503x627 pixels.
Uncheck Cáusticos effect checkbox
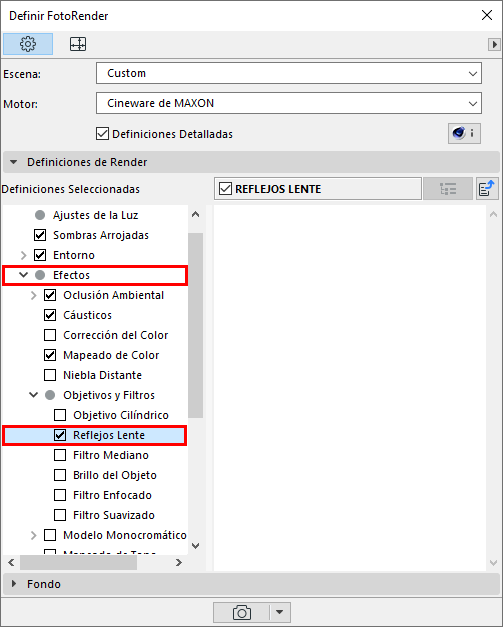[50, 315]
